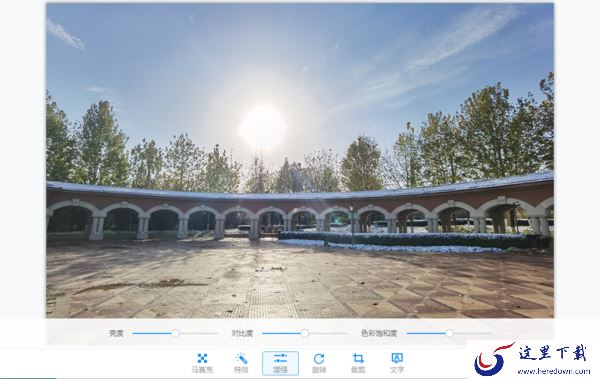This screenshot has height=379, width=600.
Task: Select the Mosaic (马赛克) tool
Action: click(202, 363)
